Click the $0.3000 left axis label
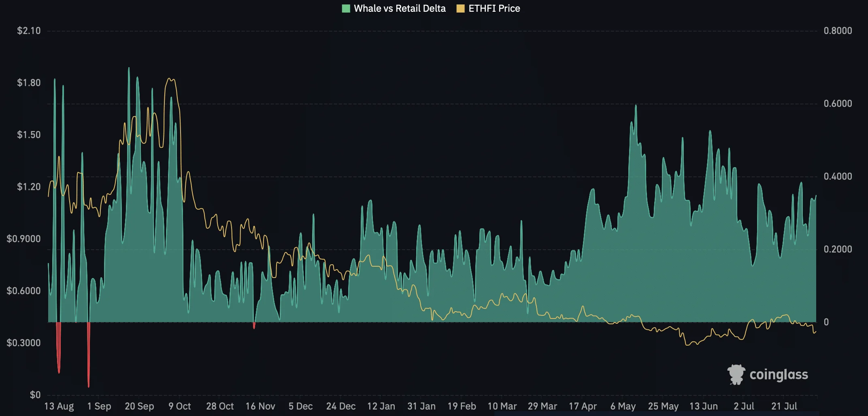 click(x=24, y=343)
